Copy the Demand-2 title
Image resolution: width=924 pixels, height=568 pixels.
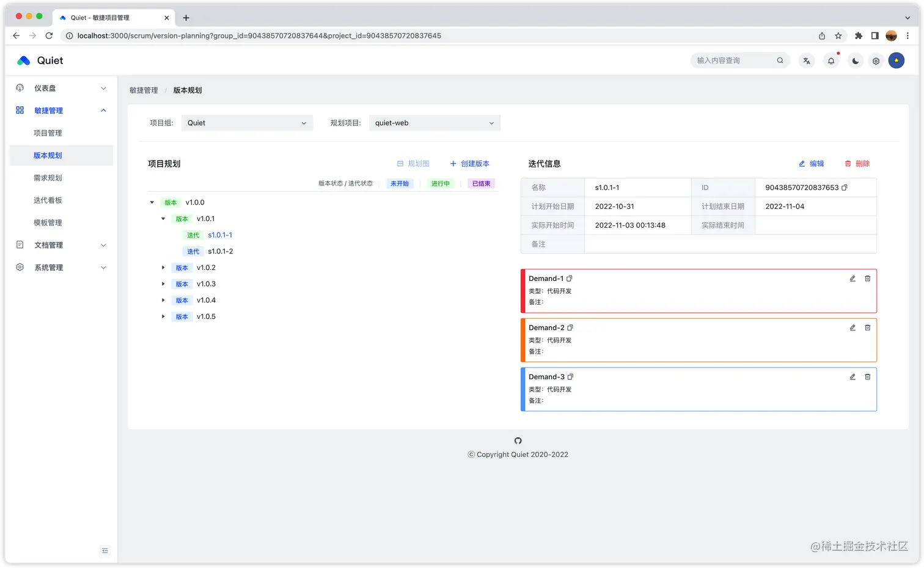(570, 328)
